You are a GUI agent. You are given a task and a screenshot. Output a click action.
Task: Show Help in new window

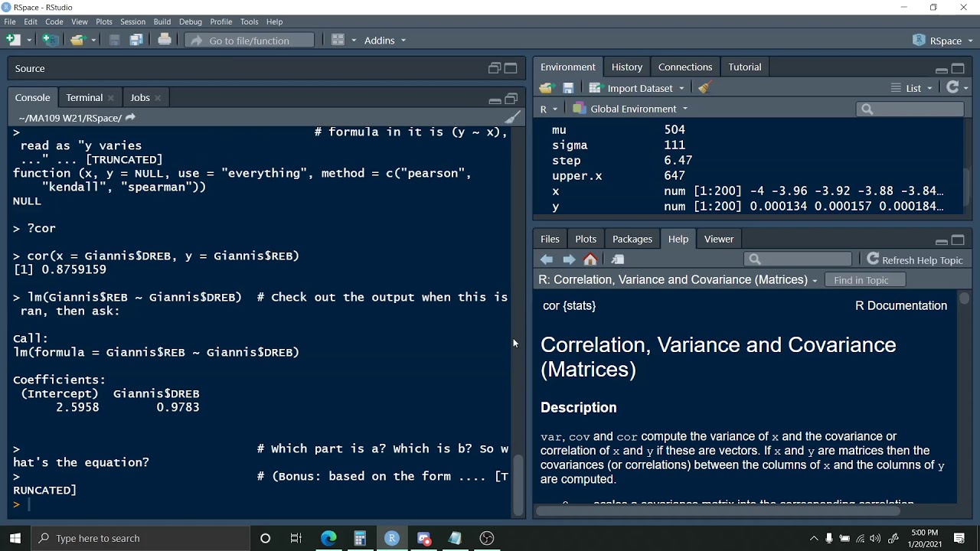(x=618, y=259)
